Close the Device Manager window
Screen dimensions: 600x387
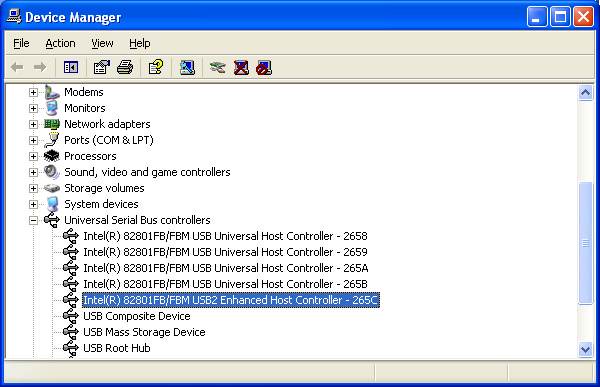coord(583,16)
